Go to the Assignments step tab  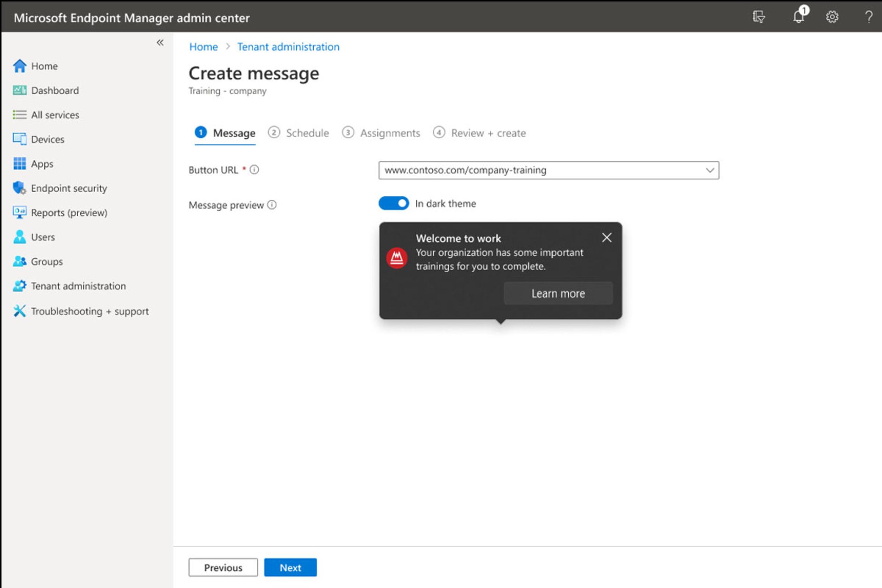[x=381, y=133]
